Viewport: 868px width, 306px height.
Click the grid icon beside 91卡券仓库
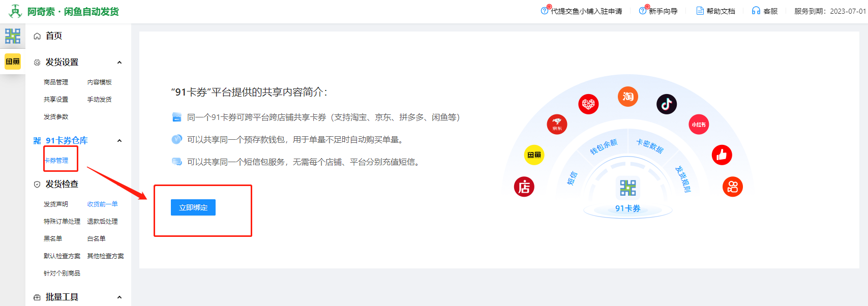pos(37,141)
